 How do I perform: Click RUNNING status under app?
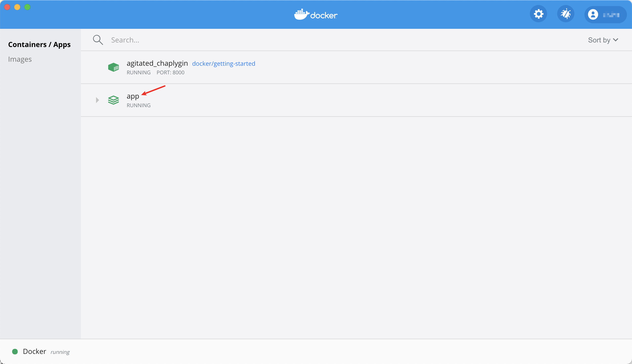pyautogui.click(x=139, y=105)
